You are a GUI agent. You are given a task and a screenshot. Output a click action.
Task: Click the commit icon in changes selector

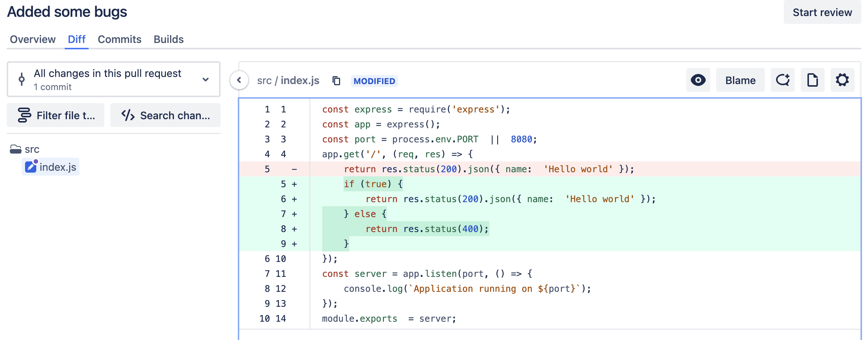22,79
